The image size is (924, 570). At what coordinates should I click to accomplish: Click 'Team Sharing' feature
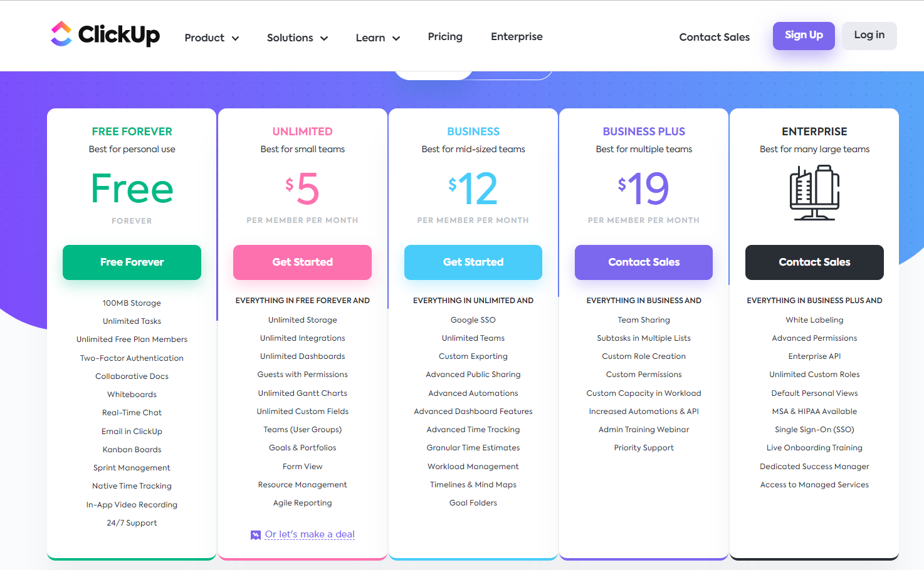pyautogui.click(x=644, y=320)
